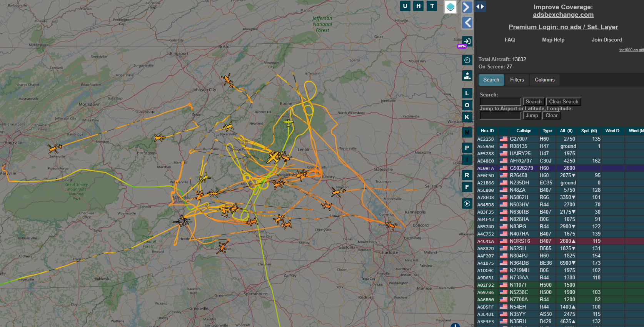Sort table by Wind D. column

click(x=613, y=131)
